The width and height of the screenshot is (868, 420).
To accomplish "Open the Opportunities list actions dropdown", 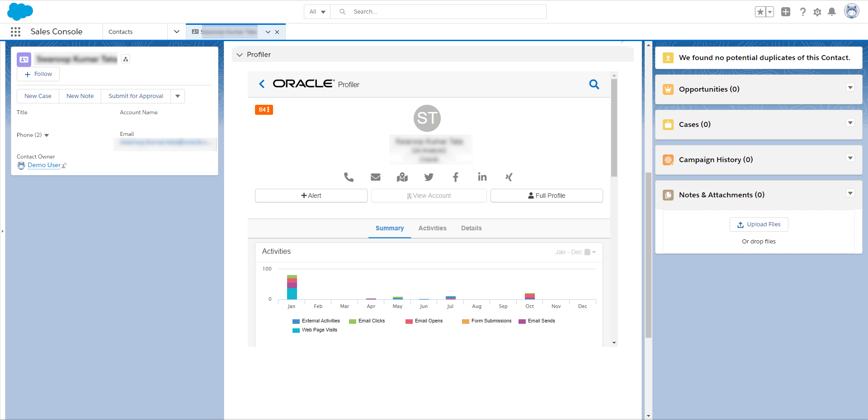I will coord(850,88).
